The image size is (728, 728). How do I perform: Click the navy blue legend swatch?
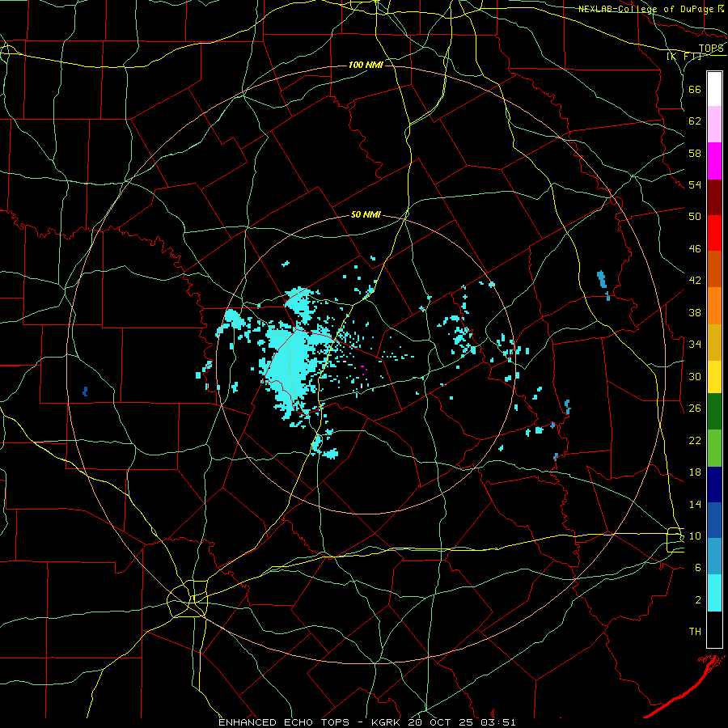714,485
